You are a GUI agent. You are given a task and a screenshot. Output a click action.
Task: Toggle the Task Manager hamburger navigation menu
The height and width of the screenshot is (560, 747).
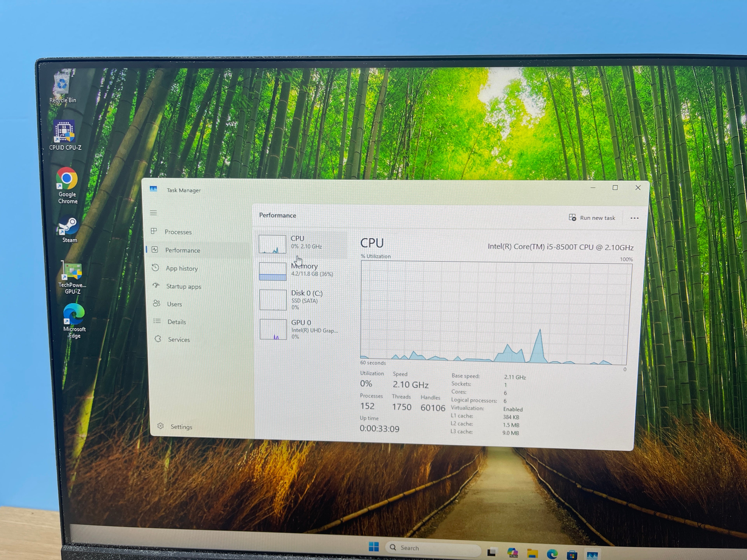pos(153,213)
